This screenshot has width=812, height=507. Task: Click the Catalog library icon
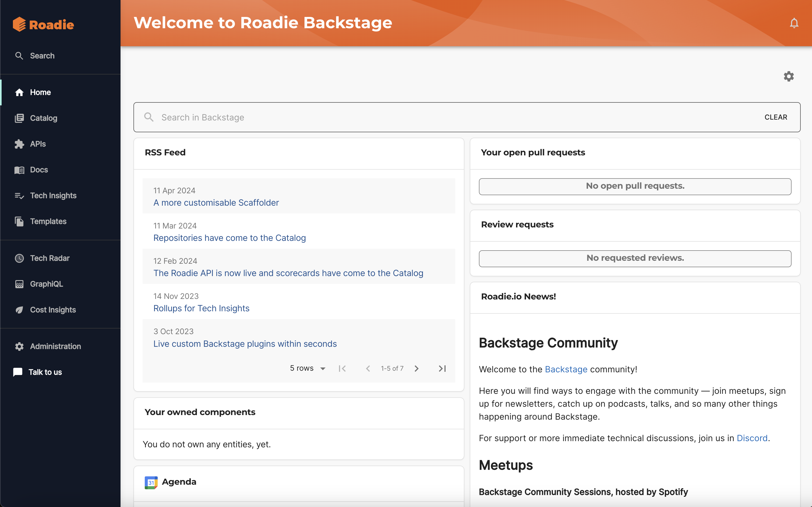click(19, 118)
